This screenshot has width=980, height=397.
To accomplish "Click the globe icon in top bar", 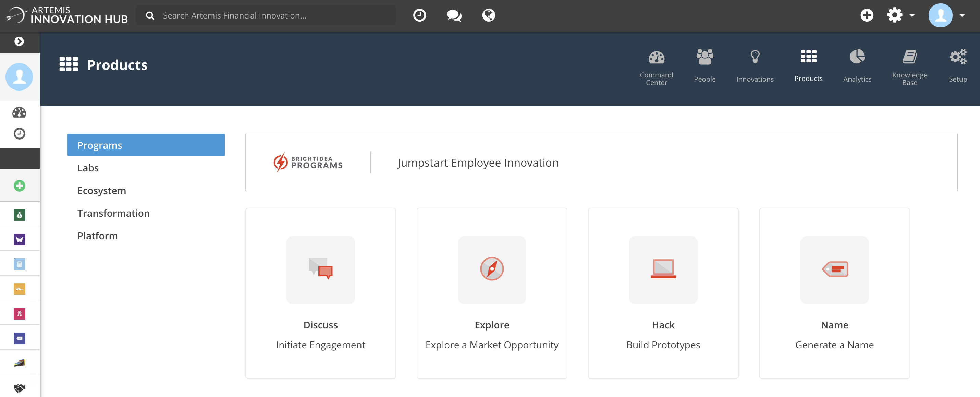I will click(x=489, y=15).
